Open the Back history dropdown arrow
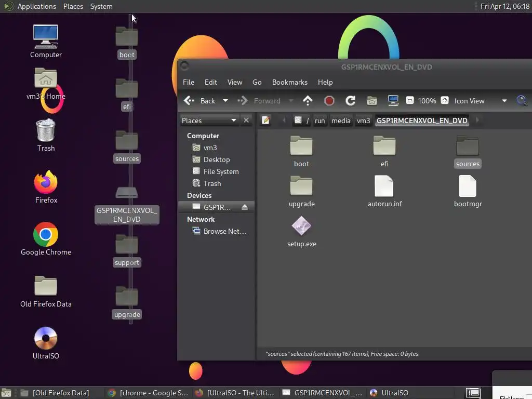The height and width of the screenshot is (399, 532). [x=225, y=101]
